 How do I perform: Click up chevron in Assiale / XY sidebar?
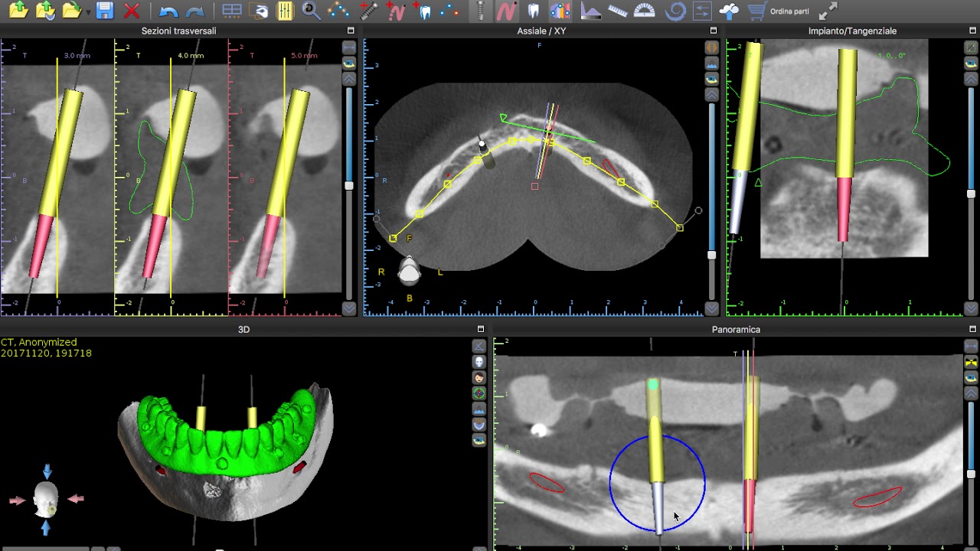click(711, 95)
